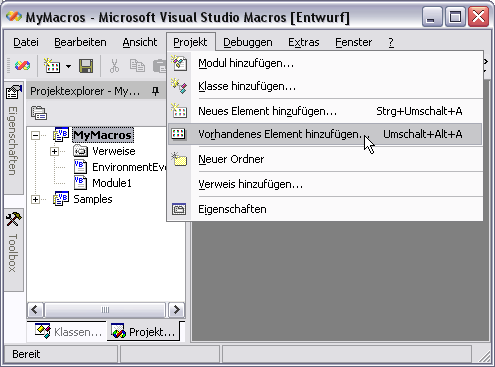Screen dimensions: 495x367
Task: Collapse the MyMacros tree node
Action: (x=35, y=135)
